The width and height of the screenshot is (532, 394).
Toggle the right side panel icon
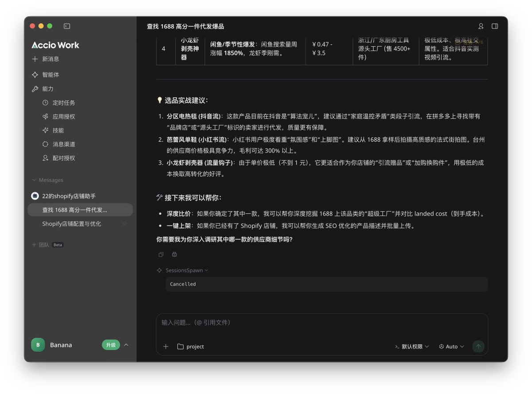(x=495, y=26)
